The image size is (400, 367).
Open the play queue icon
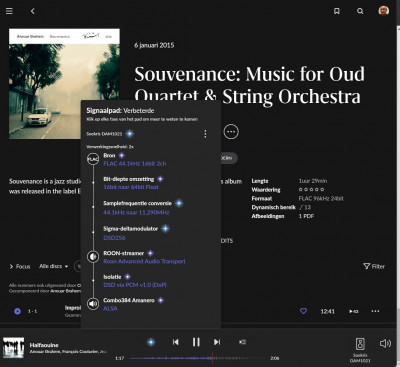[x=243, y=342]
